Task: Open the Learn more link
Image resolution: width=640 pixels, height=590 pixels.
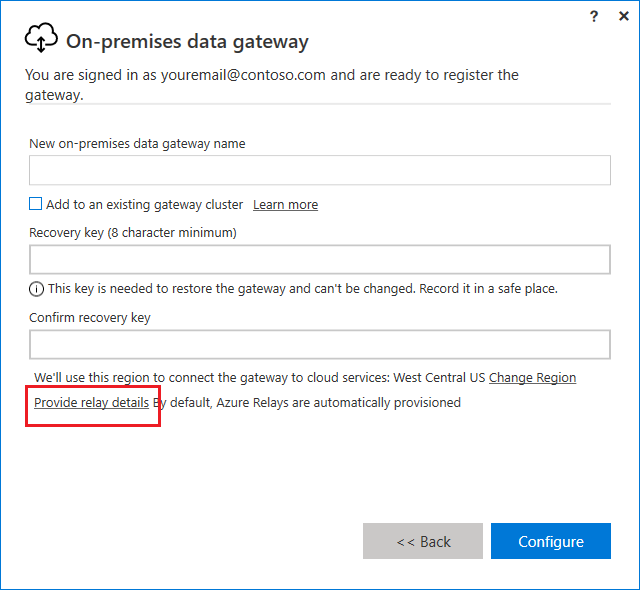Action: coord(285,205)
